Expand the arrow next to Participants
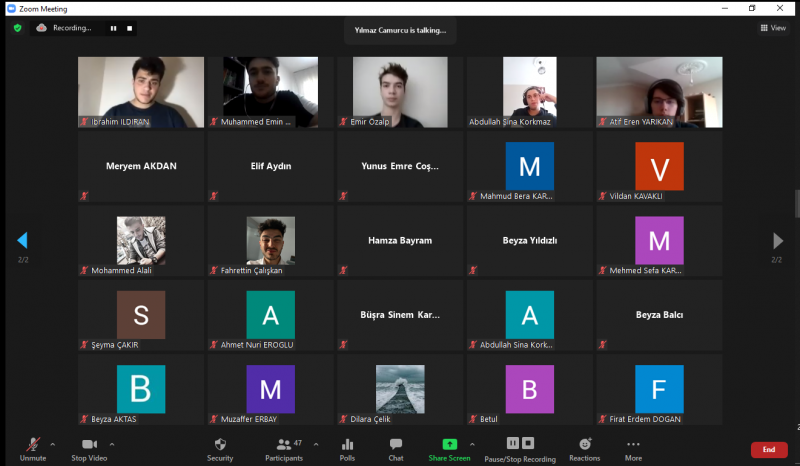The width and height of the screenshot is (800, 466). (x=315, y=443)
